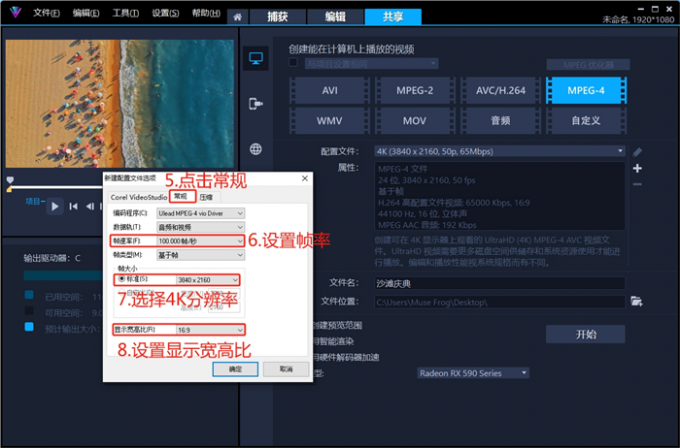Image resolution: width=680 pixels, height=448 pixels.
Task: Switch to the 常规 tab in dialog
Action: (182, 196)
